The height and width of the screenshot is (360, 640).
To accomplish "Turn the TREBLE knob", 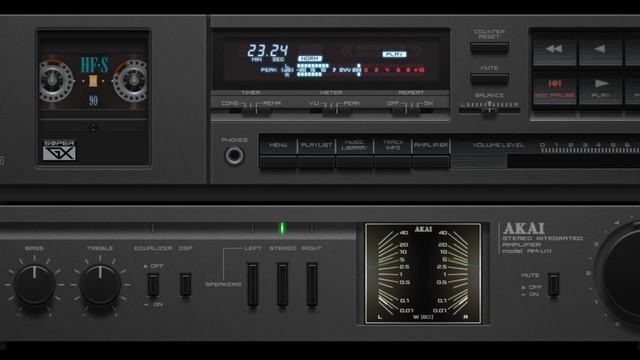I will 100,284.
